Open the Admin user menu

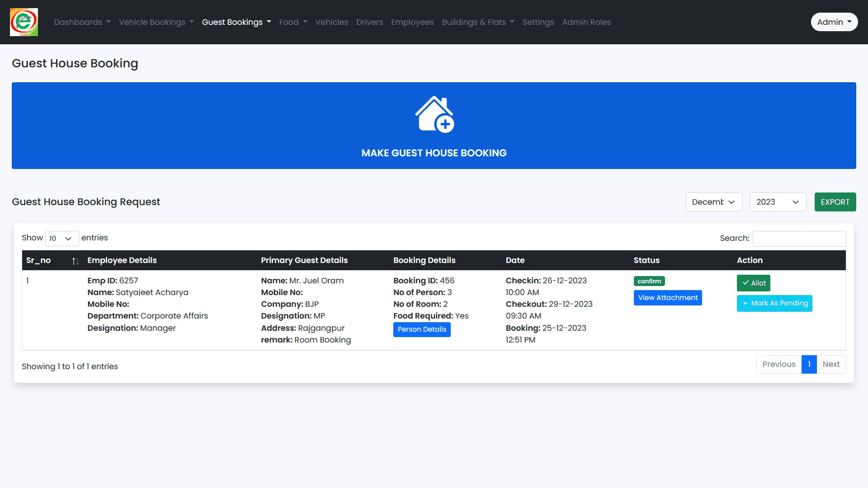coord(834,22)
